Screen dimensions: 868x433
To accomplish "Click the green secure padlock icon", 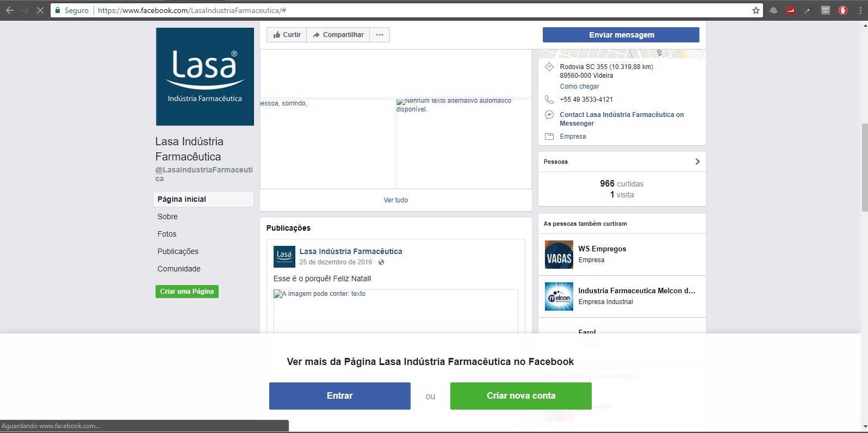I will tap(58, 10).
